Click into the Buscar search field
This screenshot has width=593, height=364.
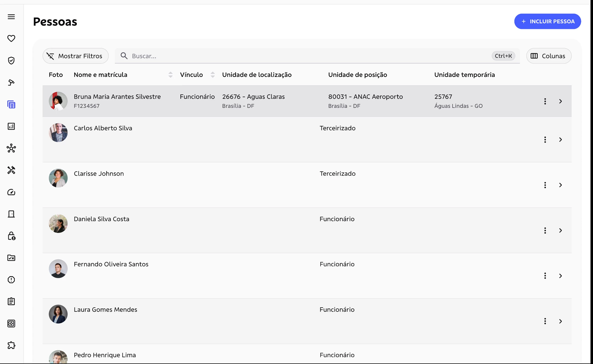(x=301, y=56)
